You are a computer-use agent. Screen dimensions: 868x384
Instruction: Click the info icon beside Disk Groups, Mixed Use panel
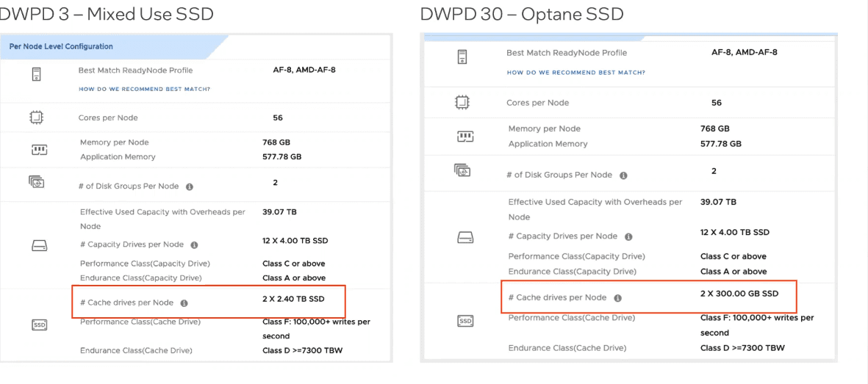pos(190,187)
